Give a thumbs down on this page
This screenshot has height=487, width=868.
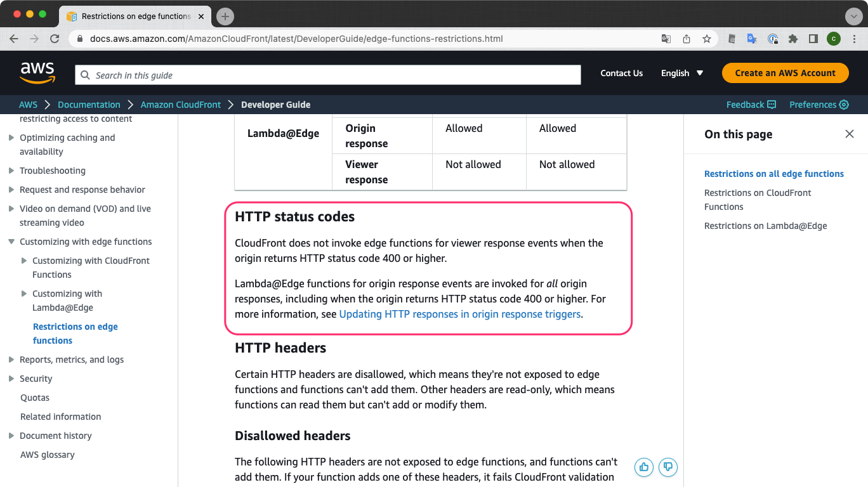click(x=667, y=467)
